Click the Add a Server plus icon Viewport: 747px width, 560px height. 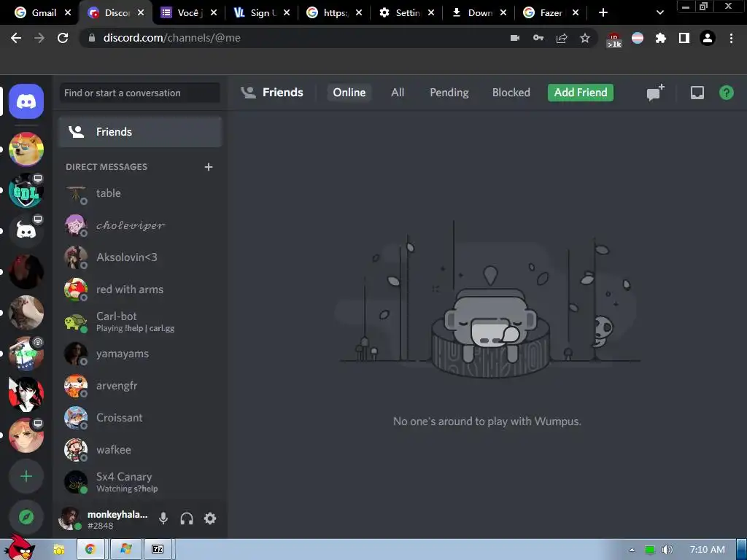click(x=26, y=476)
